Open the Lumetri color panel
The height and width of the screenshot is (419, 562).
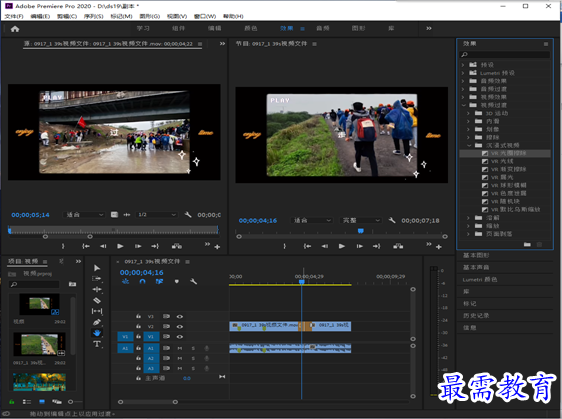pyautogui.click(x=480, y=280)
